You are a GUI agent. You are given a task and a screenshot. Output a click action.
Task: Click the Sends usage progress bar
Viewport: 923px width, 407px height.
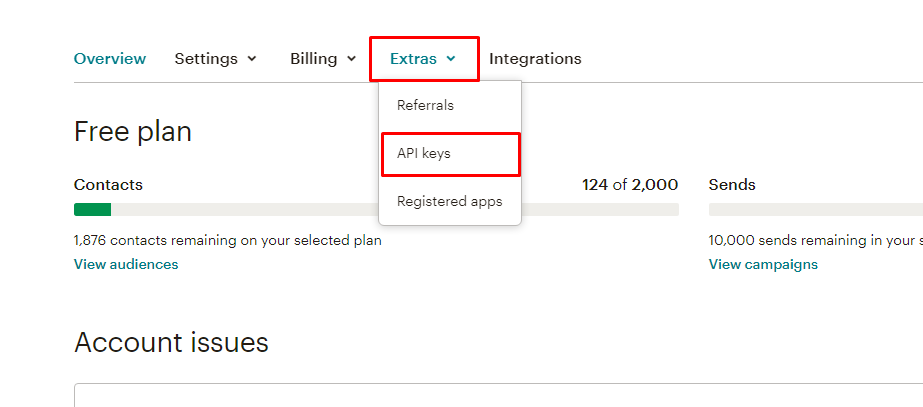coord(816,210)
